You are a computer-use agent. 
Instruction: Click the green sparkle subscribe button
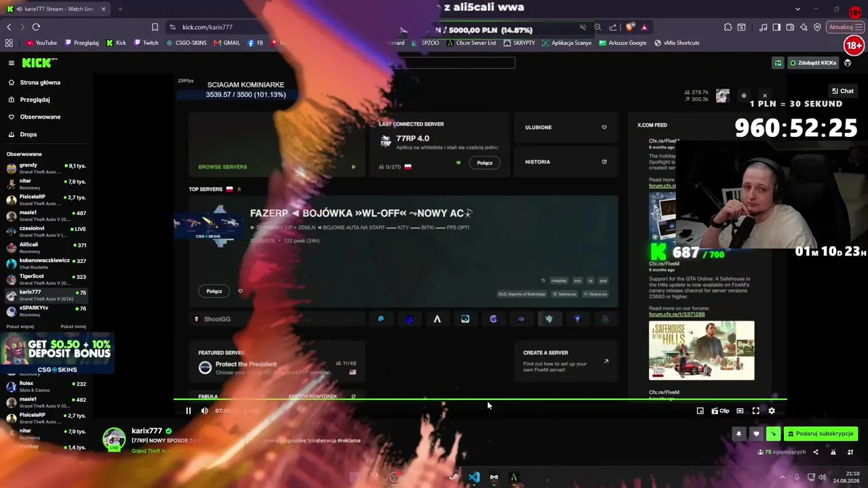click(773, 434)
